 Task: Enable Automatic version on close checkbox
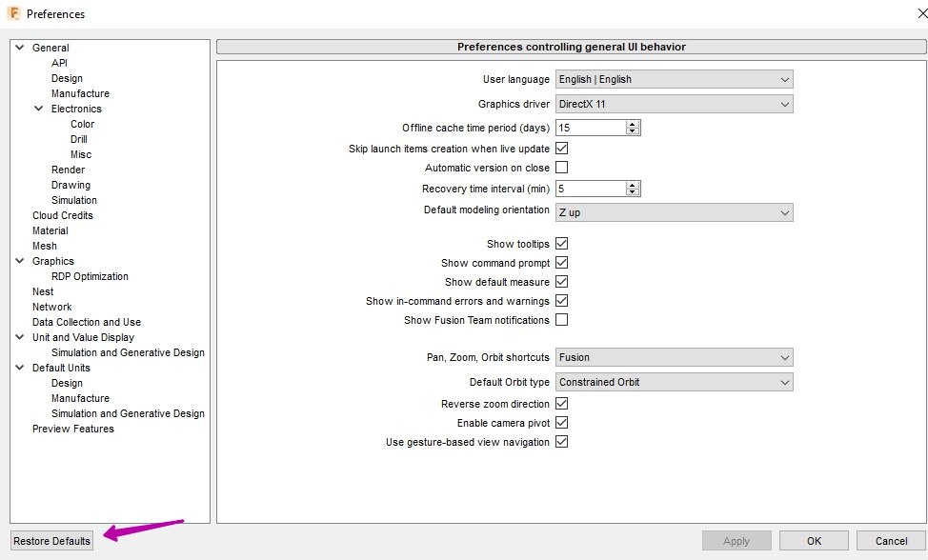point(561,168)
